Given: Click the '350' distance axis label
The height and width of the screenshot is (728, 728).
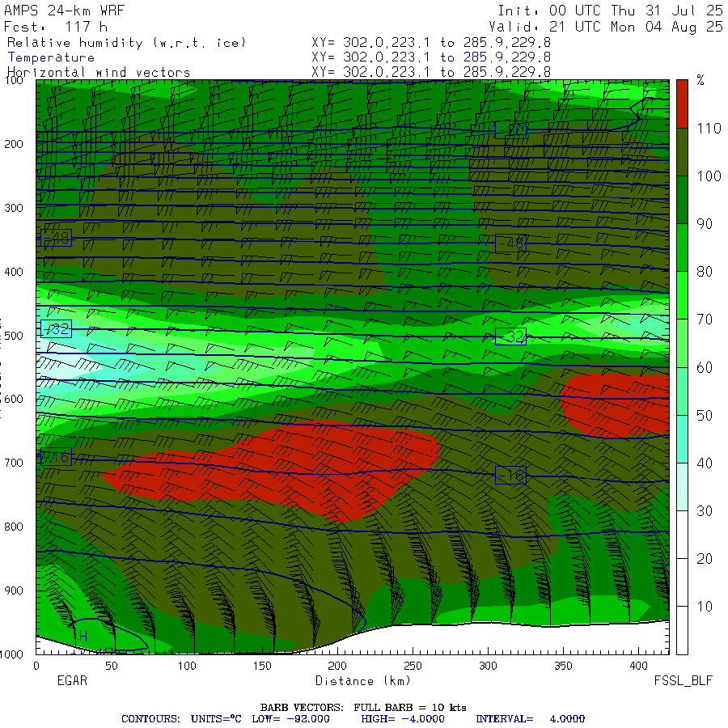Looking at the screenshot, I should 563,666.
